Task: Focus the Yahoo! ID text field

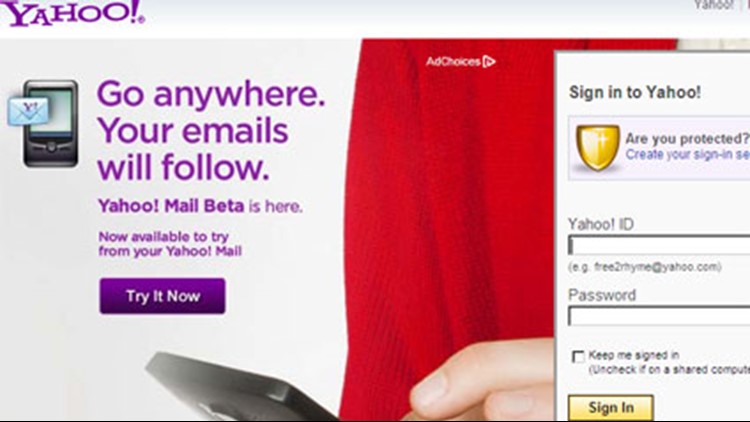Action: tap(659, 245)
